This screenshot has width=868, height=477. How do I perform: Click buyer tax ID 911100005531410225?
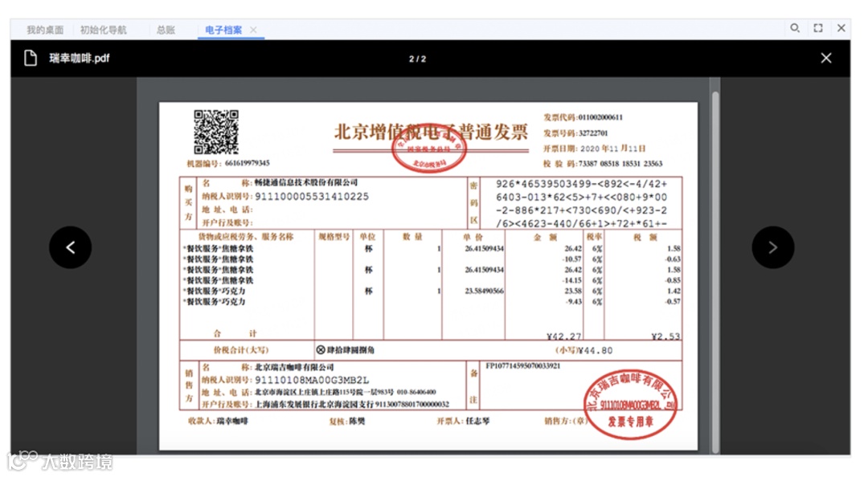click(312, 197)
